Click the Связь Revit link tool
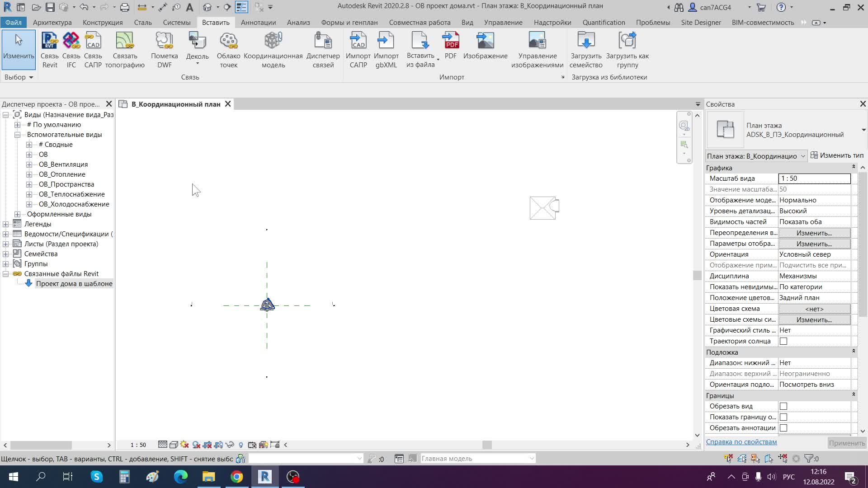The image size is (868, 488). [x=49, y=50]
